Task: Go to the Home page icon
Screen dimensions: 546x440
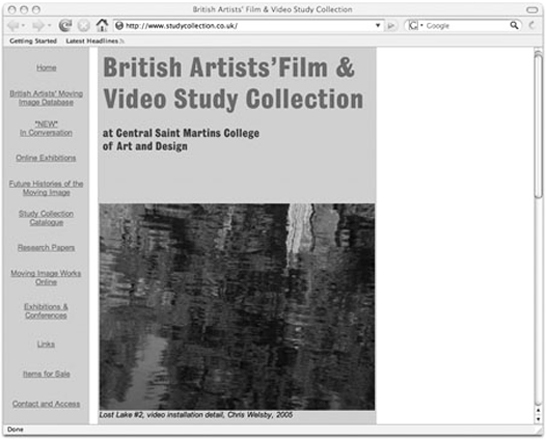Action: click(102, 25)
